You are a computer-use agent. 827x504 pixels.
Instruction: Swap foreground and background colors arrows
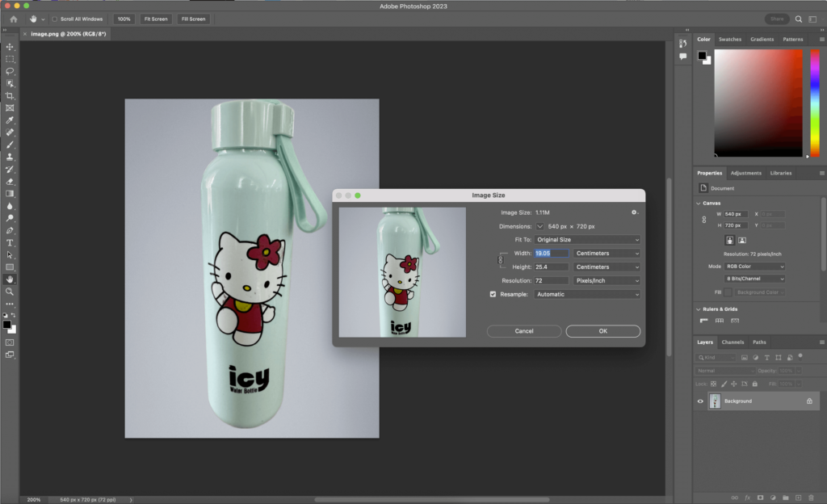coord(14,315)
